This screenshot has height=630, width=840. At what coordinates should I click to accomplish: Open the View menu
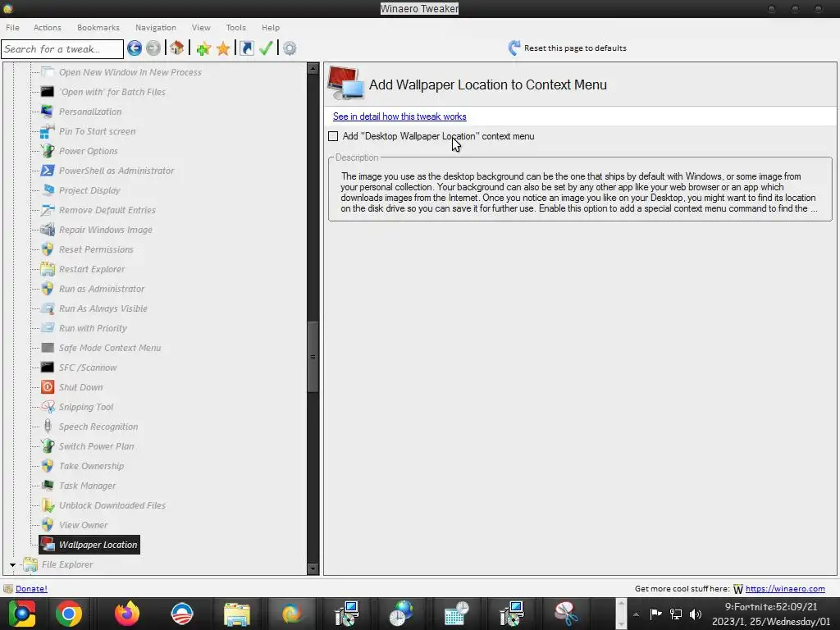pos(201,27)
